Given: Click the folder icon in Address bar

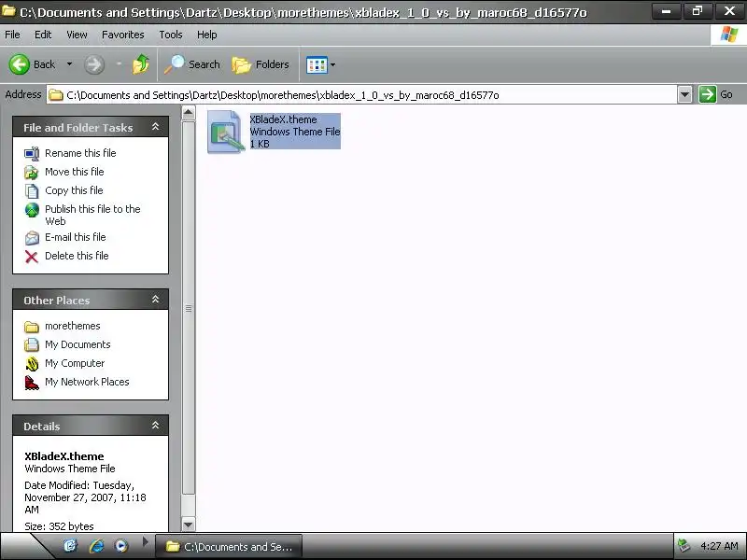Looking at the screenshot, I should (56, 95).
